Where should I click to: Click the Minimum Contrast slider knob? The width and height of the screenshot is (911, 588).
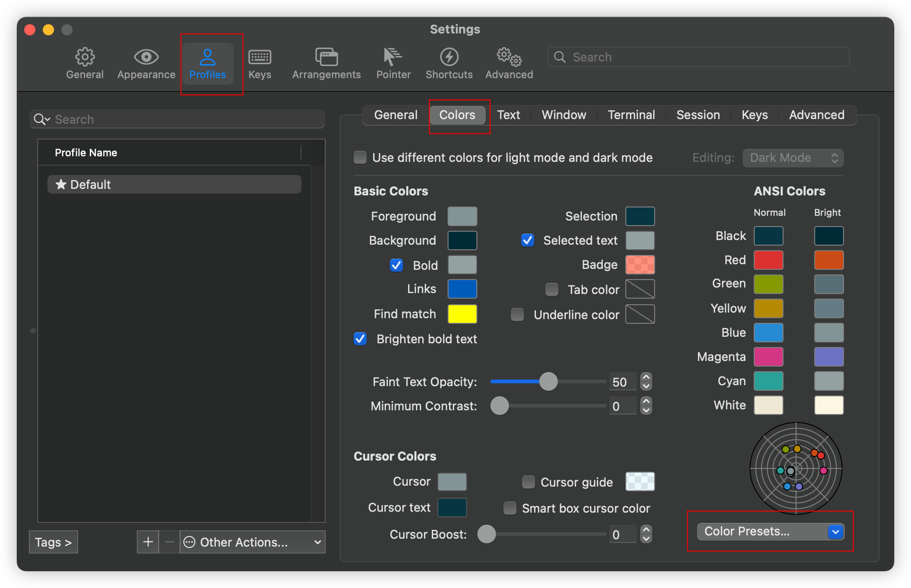click(x=500, y=406)
